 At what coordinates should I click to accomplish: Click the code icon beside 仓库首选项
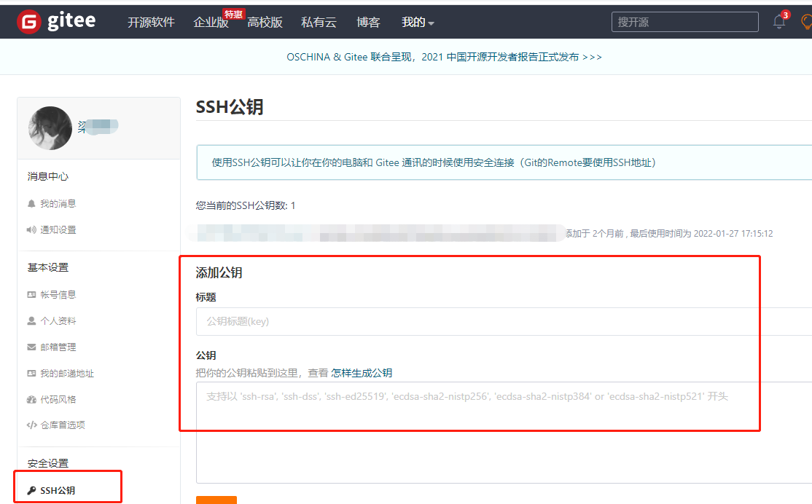click(31, 425)
